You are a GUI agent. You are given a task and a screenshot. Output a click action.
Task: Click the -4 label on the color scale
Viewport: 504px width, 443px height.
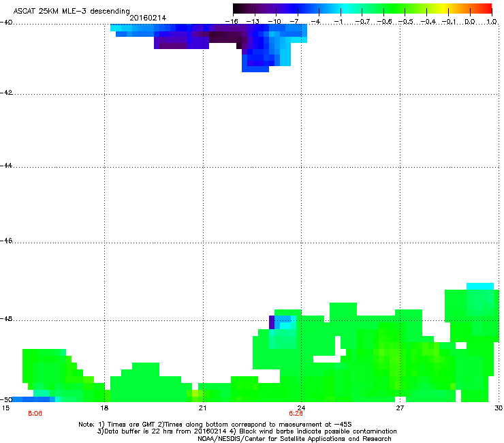(x=315, y=22)
